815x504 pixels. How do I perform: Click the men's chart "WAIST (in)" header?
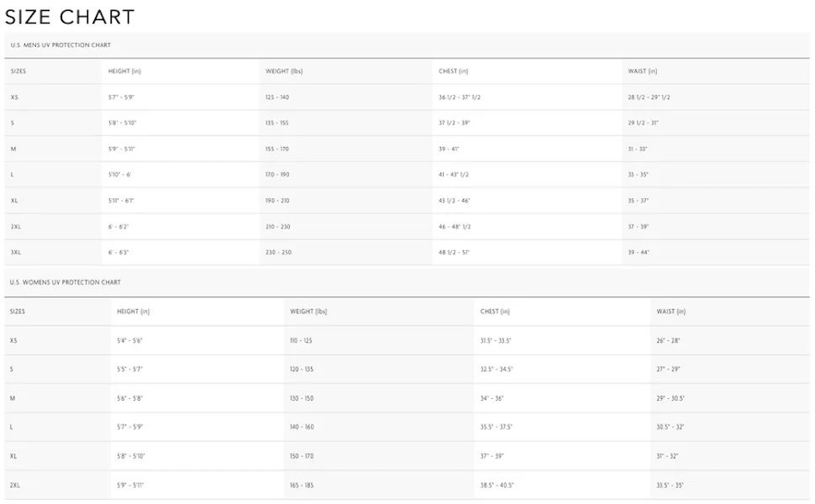pyautogui.click(x=643, y=71)
